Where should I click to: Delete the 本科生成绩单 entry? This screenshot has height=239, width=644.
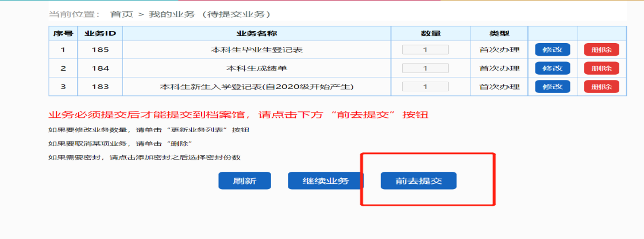[601, 68]
